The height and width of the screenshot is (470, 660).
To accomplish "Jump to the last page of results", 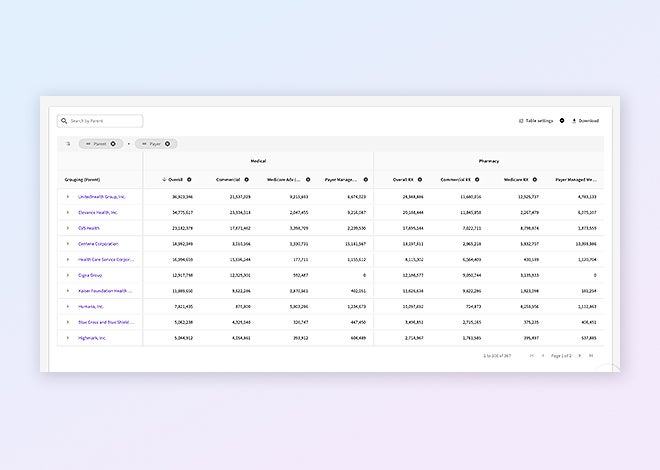I will click(x=591, y=355).
